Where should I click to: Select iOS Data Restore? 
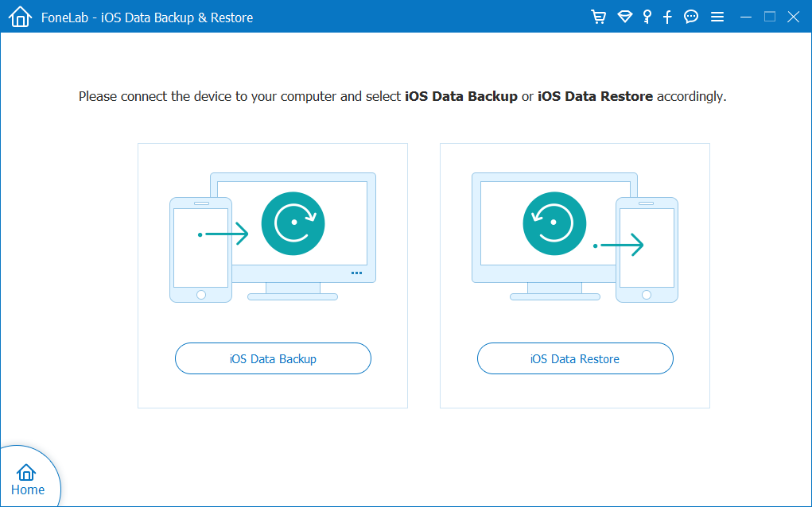pyautogui.click(x=574, y=358)
